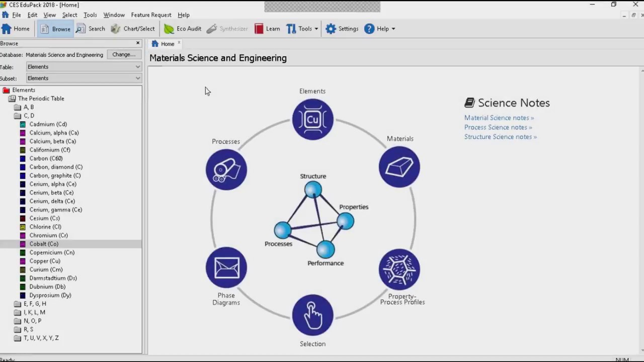Screen dimensions: 644x362
Task: Open Structure Science notes link
Action: (501, 137)
